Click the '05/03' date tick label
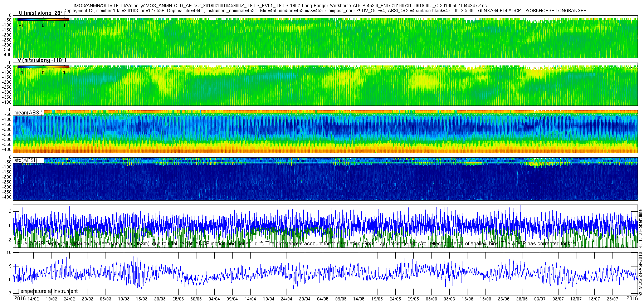 pos(106,299)
